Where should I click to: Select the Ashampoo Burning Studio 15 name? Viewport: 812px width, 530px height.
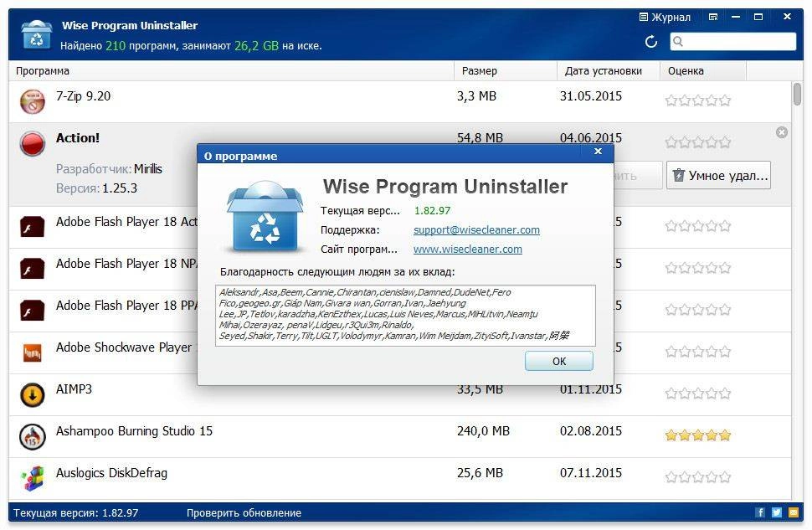pyautogui.click(x=134, y=431)
